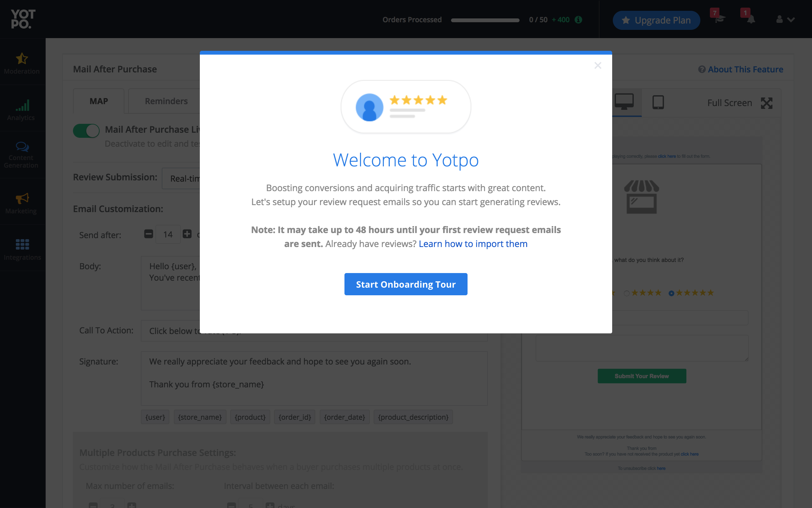
Task: Decrease the Send after days
Action: point(149,234)
